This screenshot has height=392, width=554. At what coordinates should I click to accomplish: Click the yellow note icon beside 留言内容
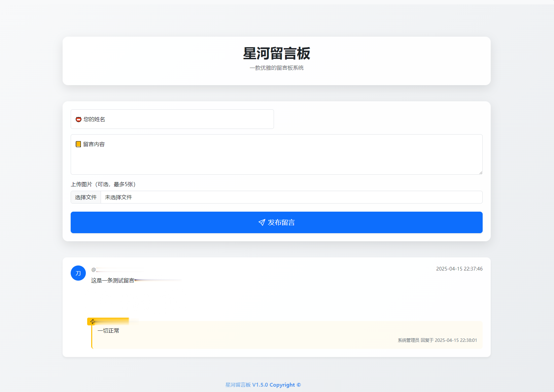(78, 144)
